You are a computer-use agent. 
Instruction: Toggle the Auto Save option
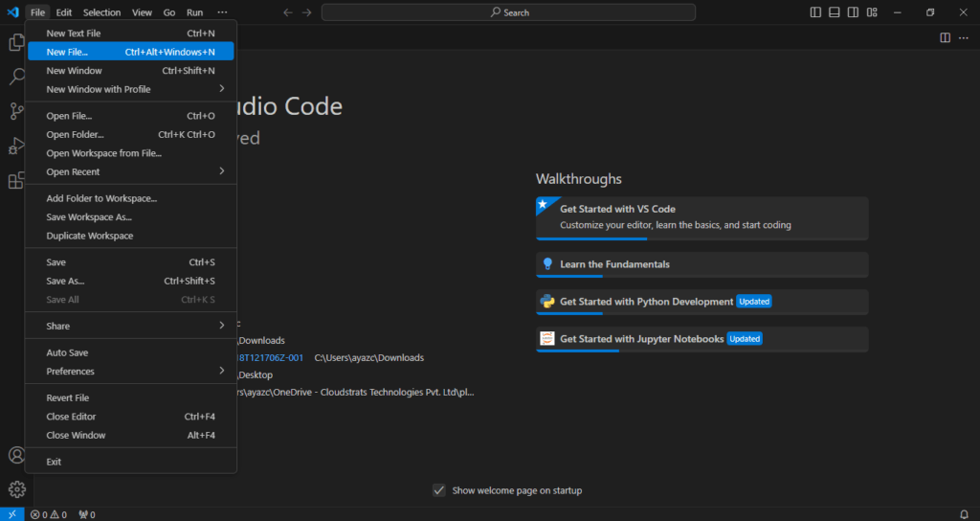point(130,352)
